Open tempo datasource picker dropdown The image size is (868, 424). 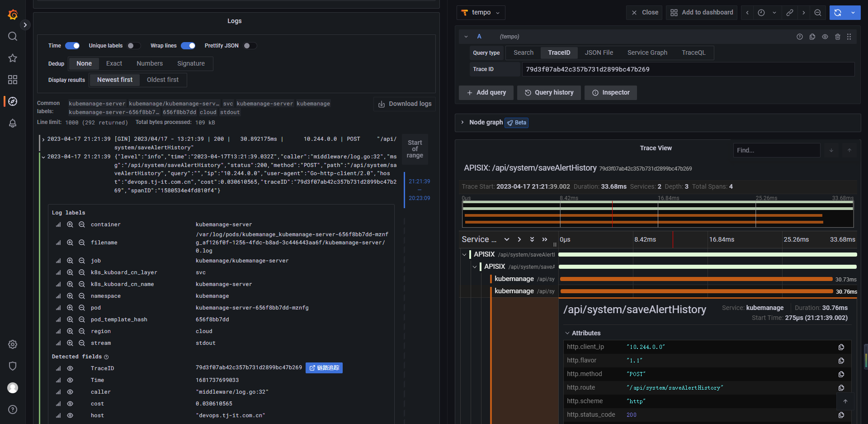(481, 13)
